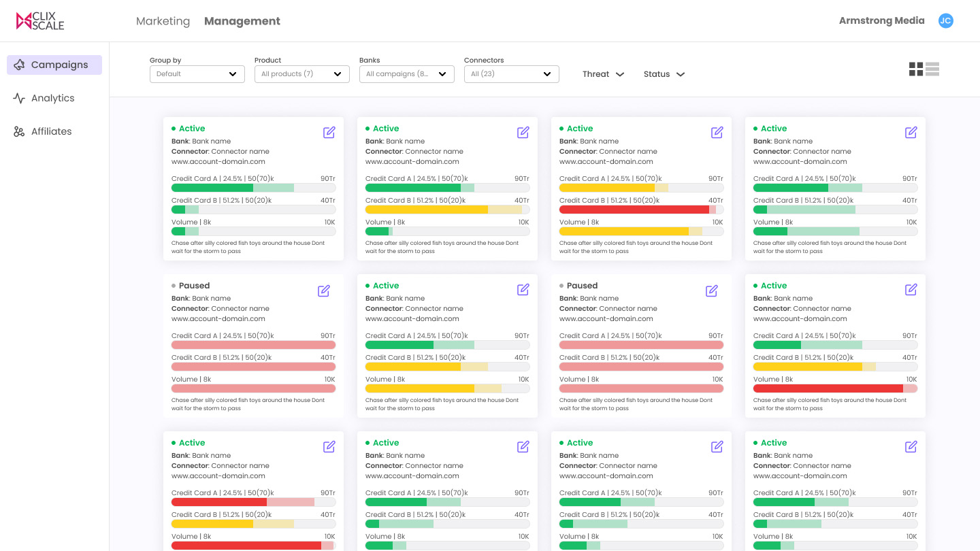Viewport: 980px width, 551px height.
Task: Open the Banks All campaigns dropdown
Action: (x=407, y=74)
